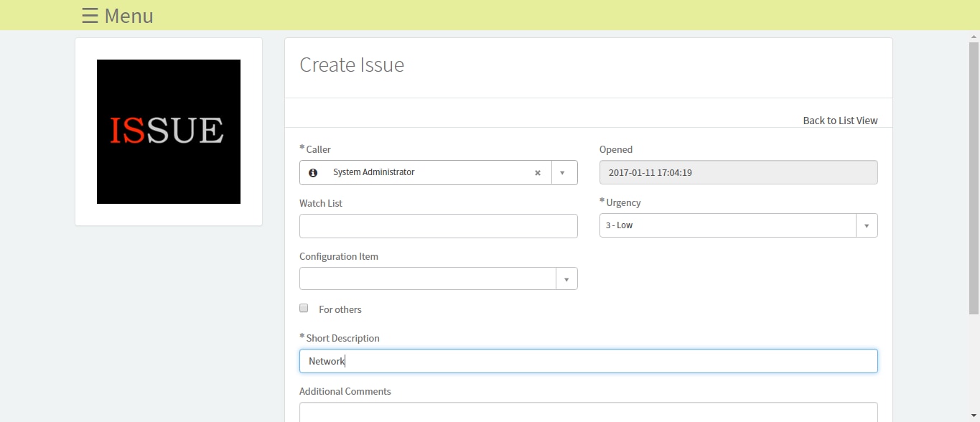Open the hamburger Menu
980x422 pixels.
pos(117,16)
